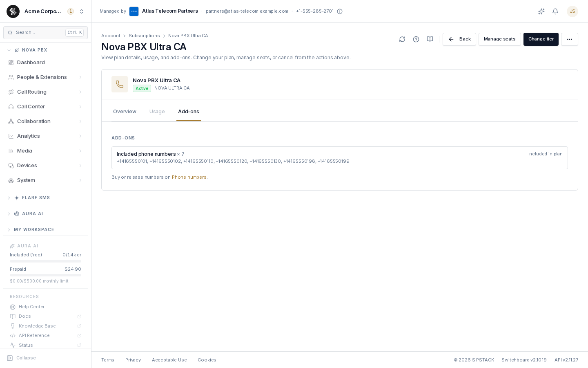
Task: Expand Devices submenu chevron
Action: pos(80,166)
